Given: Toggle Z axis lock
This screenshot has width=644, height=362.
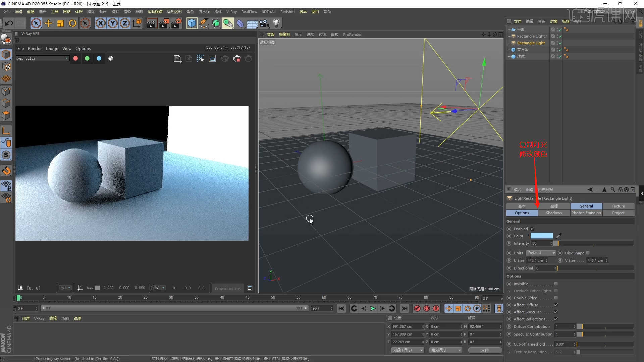Looking at the screenshot, I should tap(125, 23).
